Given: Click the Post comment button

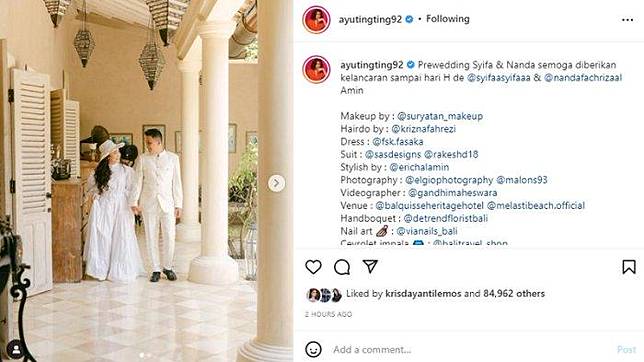Looking at the screenshot, I should pyautogui.click(x=626, y=350).
